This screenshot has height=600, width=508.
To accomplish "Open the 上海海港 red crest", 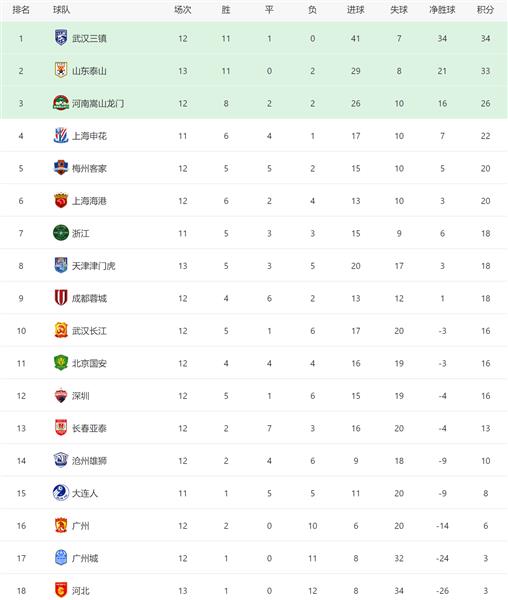I will [61, 201].
